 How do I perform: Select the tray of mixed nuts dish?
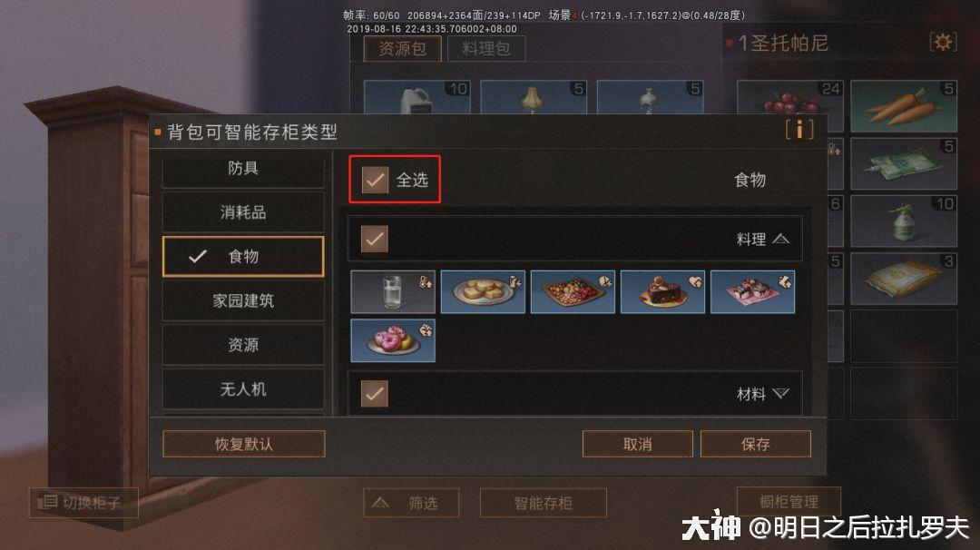(x=573, y=292)
